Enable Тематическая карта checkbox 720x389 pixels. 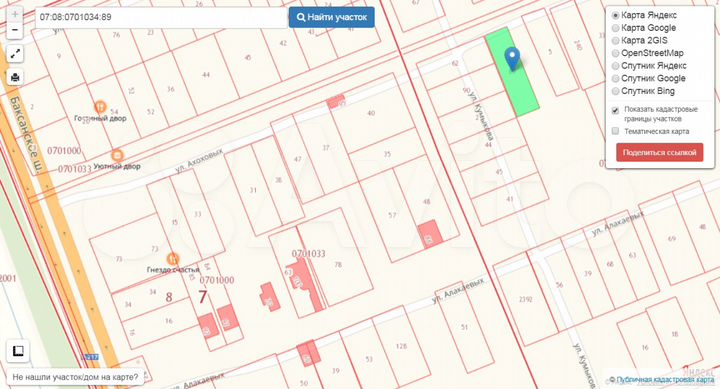click(x=615, y=131)
